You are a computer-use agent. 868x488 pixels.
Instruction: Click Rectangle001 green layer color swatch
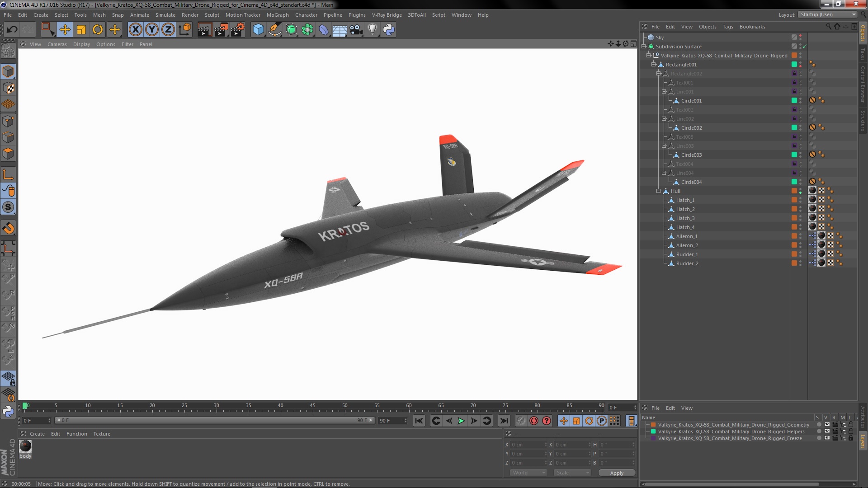tap(794, 65)
